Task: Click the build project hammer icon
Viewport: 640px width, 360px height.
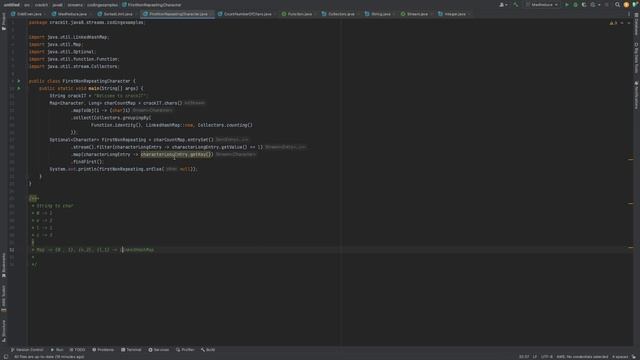Action: (x=516, y=5)
